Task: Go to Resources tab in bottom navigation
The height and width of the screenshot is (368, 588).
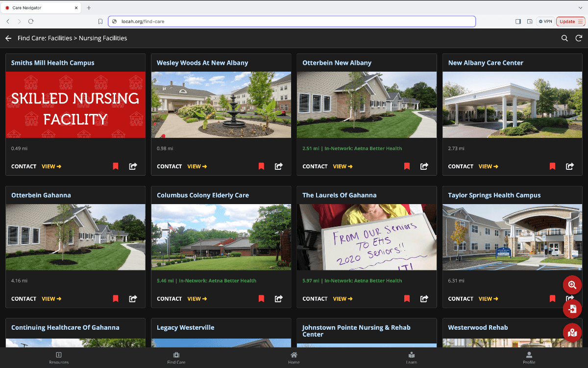Action: coord(59,358)
